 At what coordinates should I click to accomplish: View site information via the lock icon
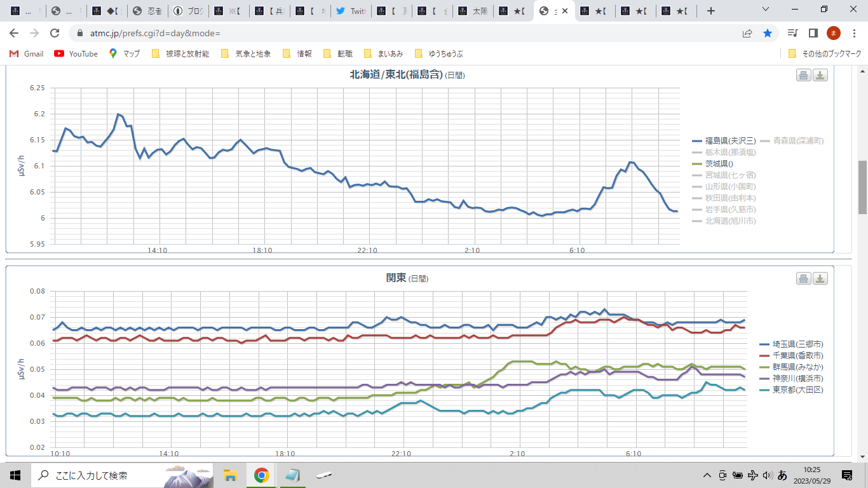[80, 33]
